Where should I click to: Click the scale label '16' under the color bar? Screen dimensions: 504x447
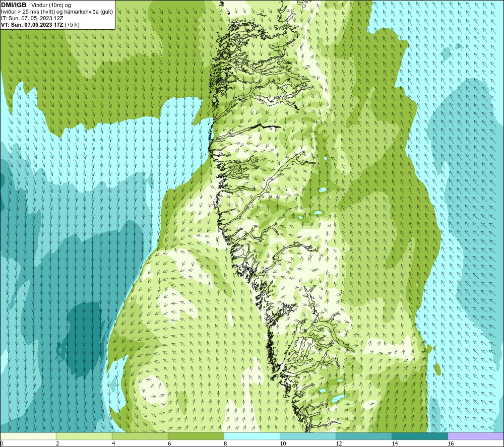pyautogui.click(x=451, y=443)
